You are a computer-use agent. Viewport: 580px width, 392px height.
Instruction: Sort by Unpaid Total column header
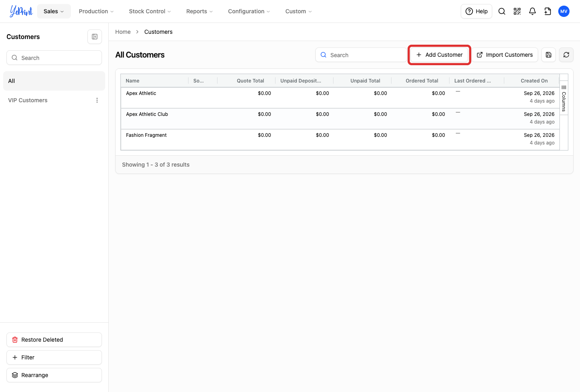(x=362, y=81)
